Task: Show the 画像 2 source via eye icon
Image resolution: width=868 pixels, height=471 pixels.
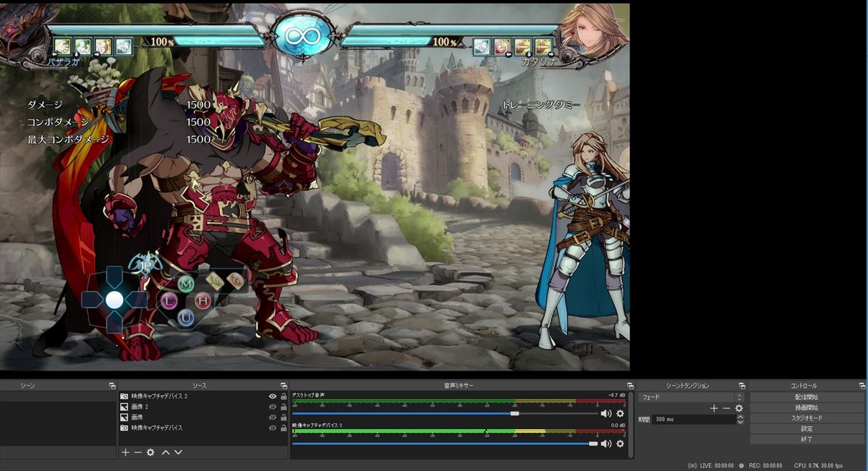Action: tap(273, 407)
